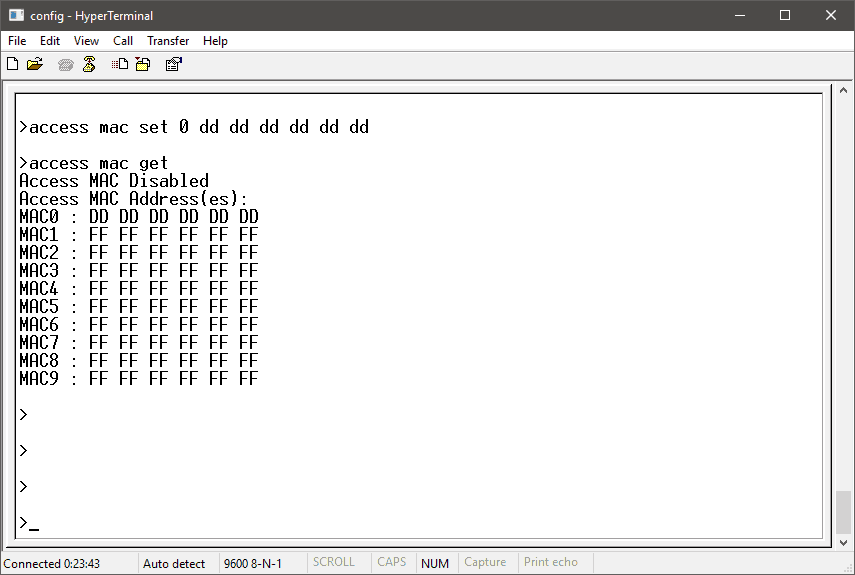This screenshot has width=855, height=575.
Task: Click the Send file toolbar icon
Action: (120, 64)
